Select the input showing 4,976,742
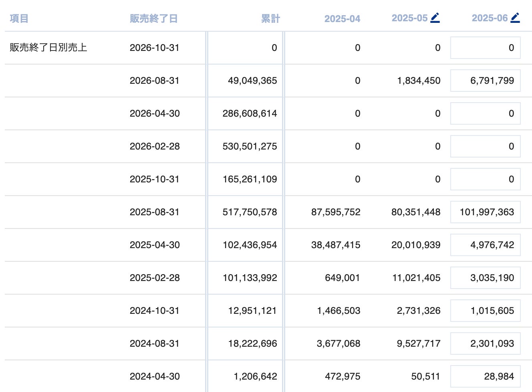Image resolution: width=532 pixels, height=392 pixels. [x=485, y=245]
